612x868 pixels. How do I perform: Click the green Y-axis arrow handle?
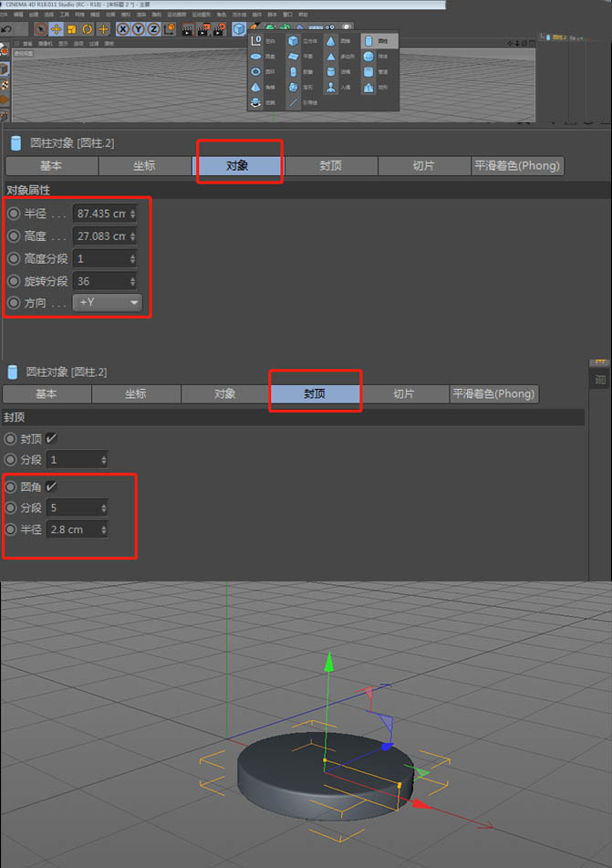coord(329,662)
